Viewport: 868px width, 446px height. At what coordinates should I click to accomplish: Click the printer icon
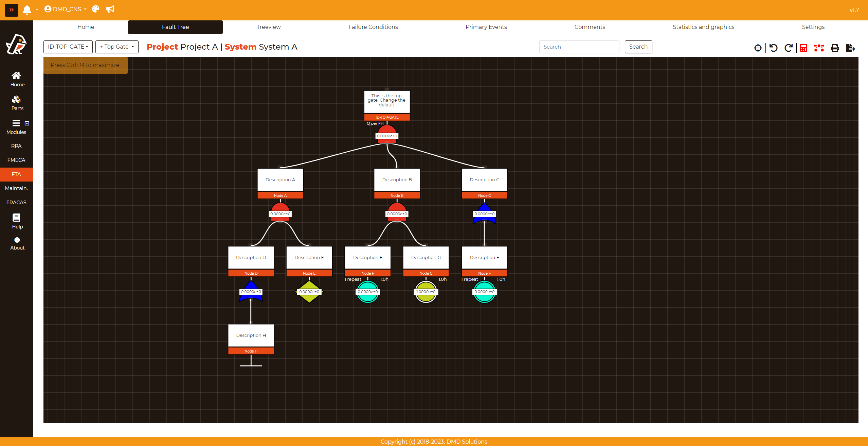[x=835, y=48]
